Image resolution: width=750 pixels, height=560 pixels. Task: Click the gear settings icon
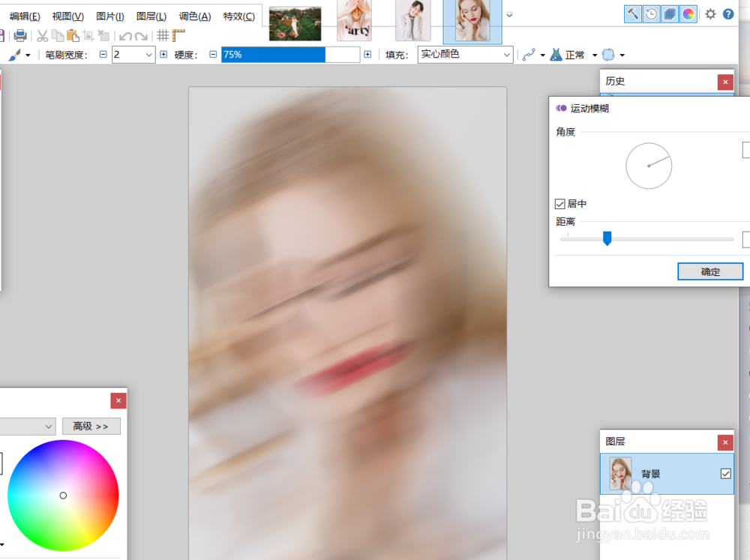tap(709, 13)
